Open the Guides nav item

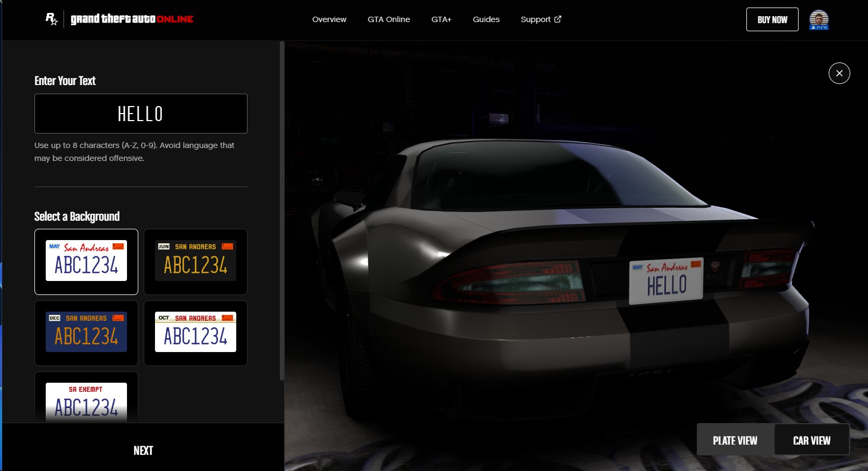pos(486,19)
